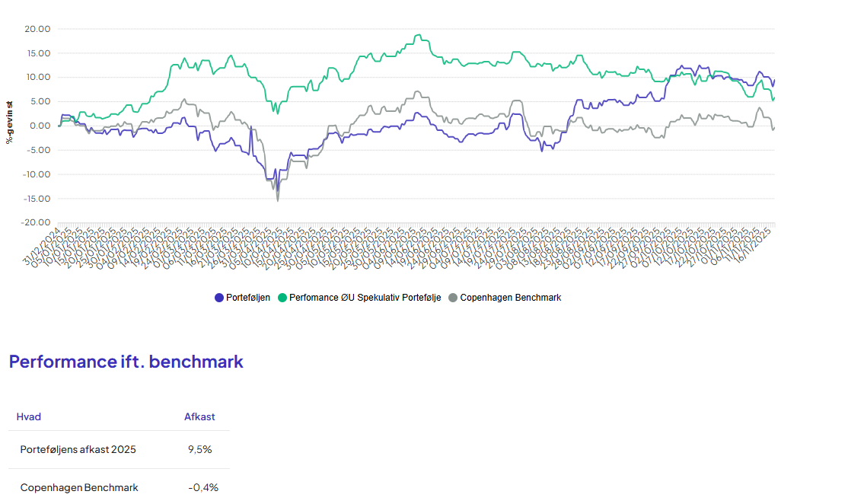Click the gray benchmark line's lowest dip
848x504 pixels.
click(x=278, y=200)
